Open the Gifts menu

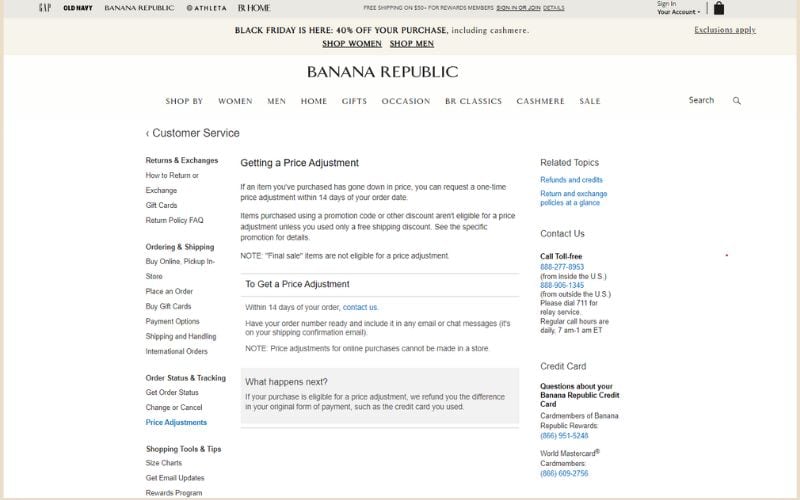(x=354, y=101)
